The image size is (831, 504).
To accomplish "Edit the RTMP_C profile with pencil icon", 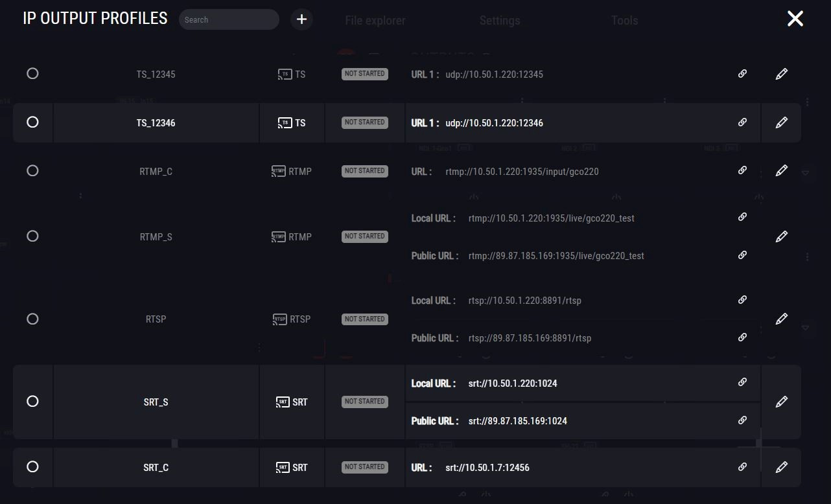I will pyautogui.click(x=781, y=171).
